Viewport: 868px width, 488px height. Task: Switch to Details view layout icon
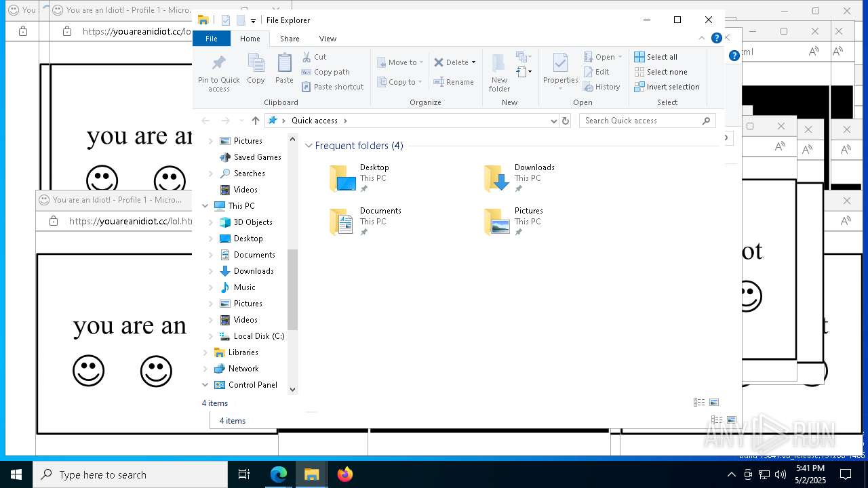pyautogui.click(x=699, y=403)
